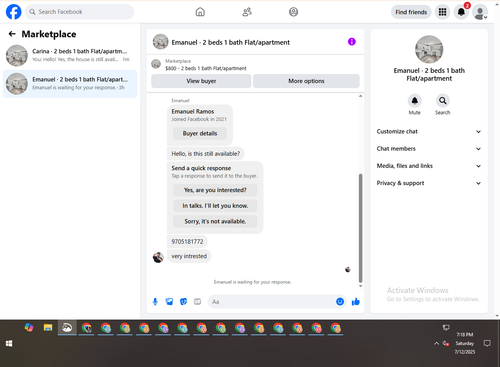Open File Explorer from the taskbar

[x=48, y=328]
